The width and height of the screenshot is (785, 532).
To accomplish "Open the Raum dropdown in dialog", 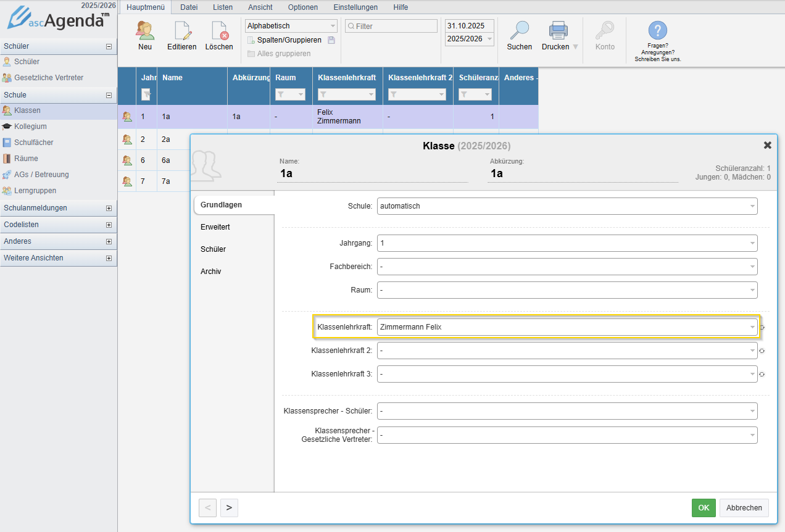I will tap(567, 290).
